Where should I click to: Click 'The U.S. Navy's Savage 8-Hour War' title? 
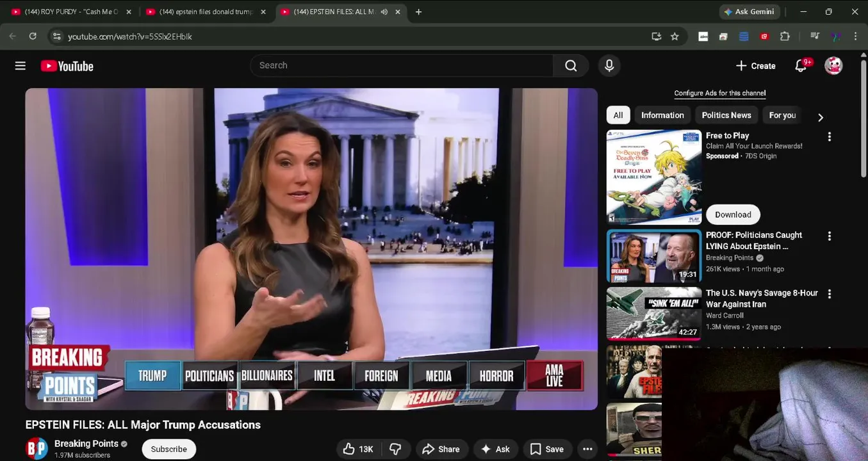click(x=762, y=299)
